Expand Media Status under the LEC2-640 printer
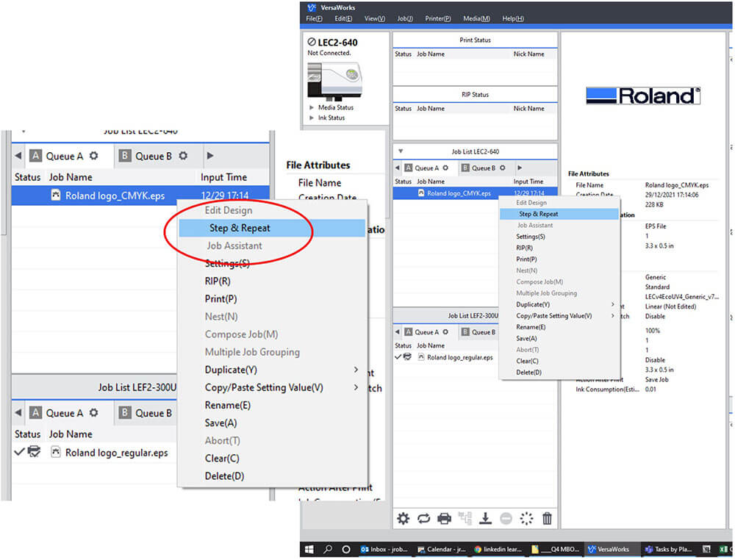 pos(311,107)
